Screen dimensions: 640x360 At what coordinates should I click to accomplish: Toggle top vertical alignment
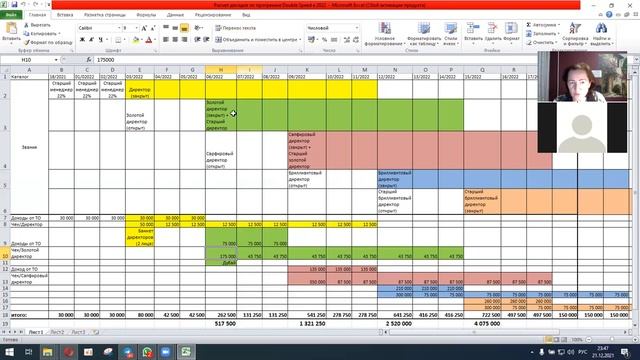(x=166, y=28)
